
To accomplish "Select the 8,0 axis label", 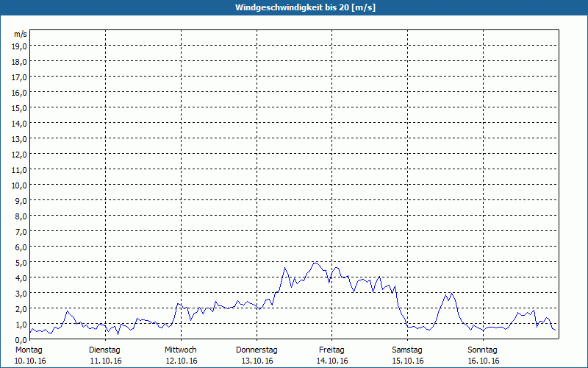I will (21, 216).
